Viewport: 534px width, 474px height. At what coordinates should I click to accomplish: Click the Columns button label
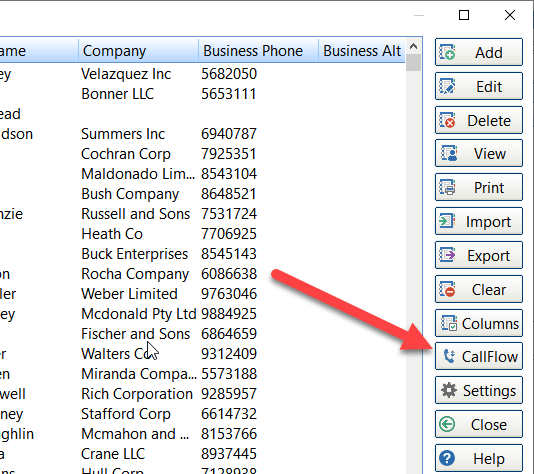pos(490,324)
